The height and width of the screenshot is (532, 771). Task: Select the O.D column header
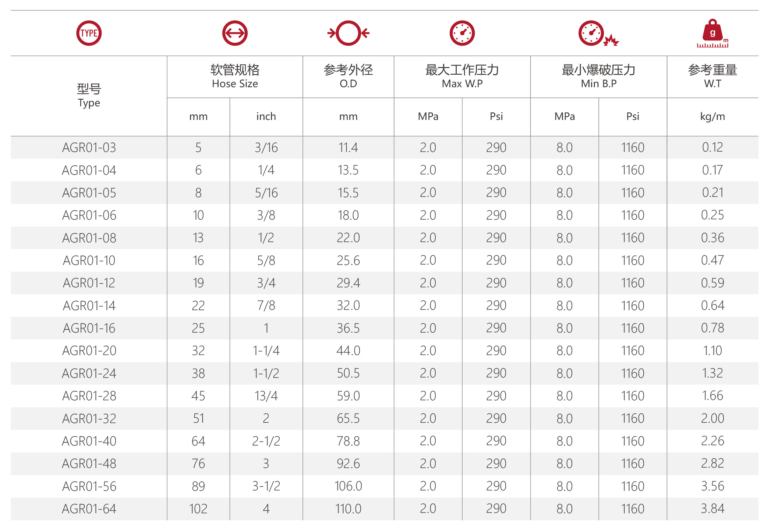coord(348,77)
